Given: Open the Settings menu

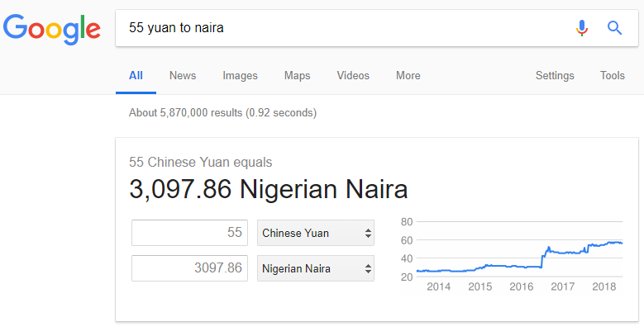Looking at the screenshot, I should 555,75.
